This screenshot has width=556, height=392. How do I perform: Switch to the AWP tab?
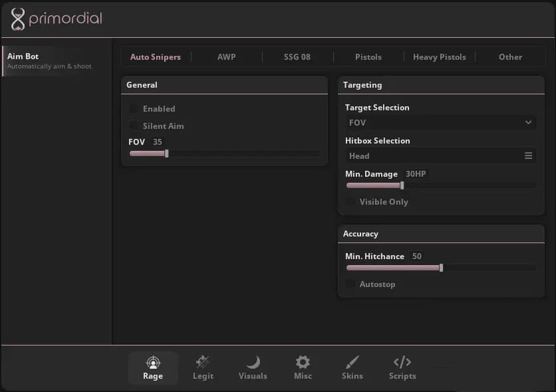(x=227, y=57)
